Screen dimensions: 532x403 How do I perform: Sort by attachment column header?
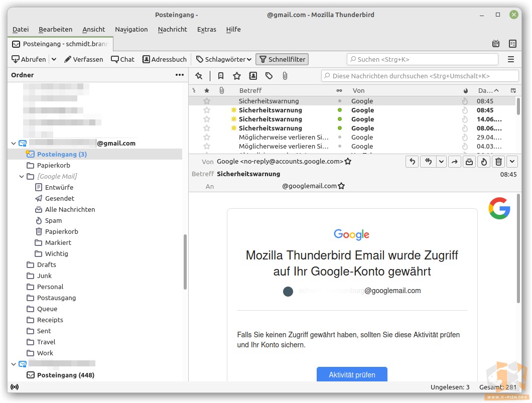[x=221, y=90]
